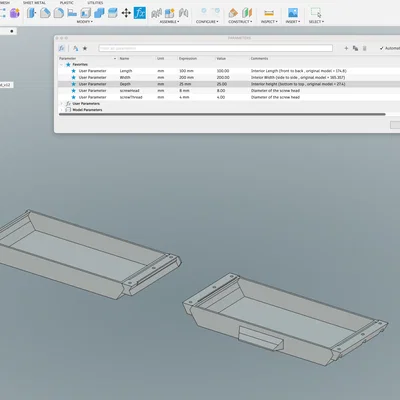
Task: Click the screwThread name cell
Action: click(131, 97)
